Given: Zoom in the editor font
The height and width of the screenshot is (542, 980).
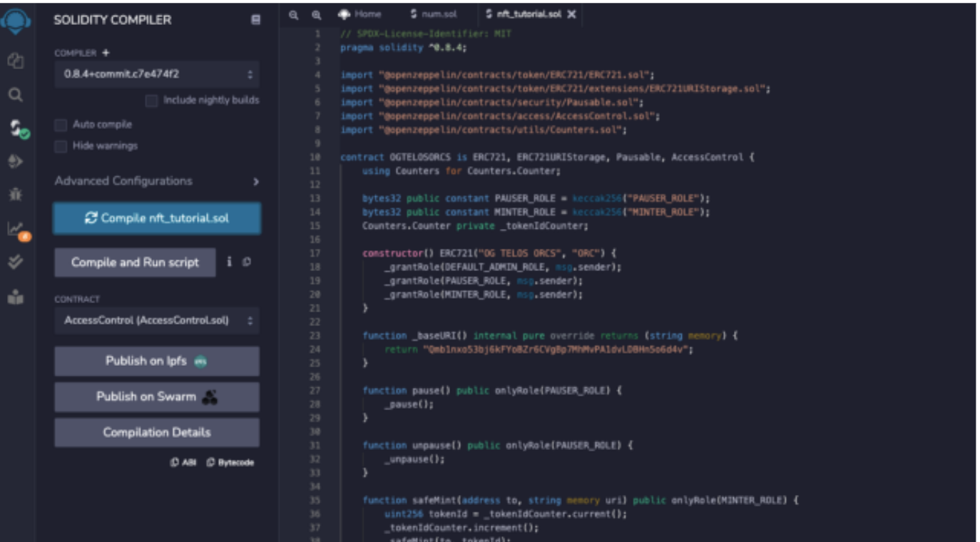Looking at the screenshot, I should 317,14.
